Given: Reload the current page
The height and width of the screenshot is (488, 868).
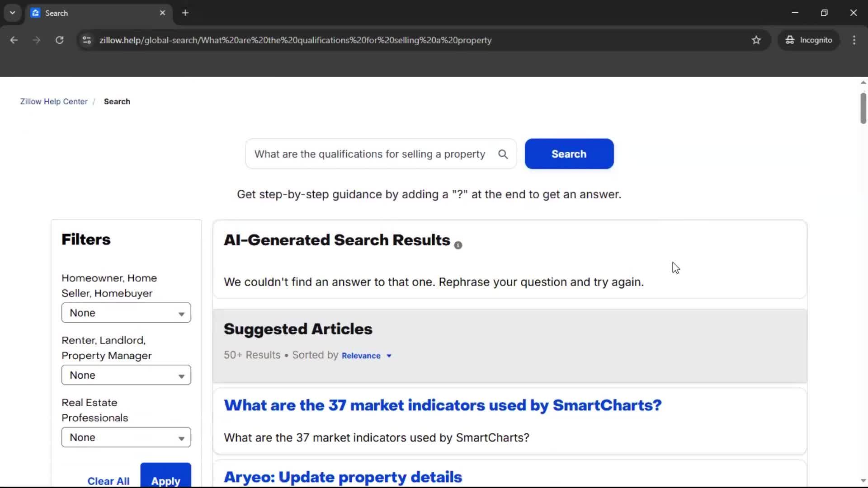Looking at the screenshot, I should tap(59, 40).
